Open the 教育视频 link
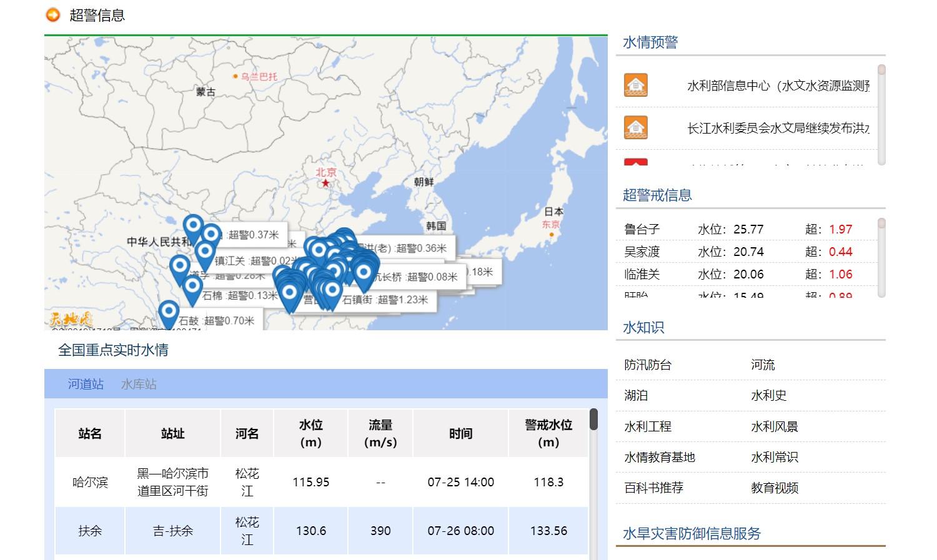 point(775,488)
